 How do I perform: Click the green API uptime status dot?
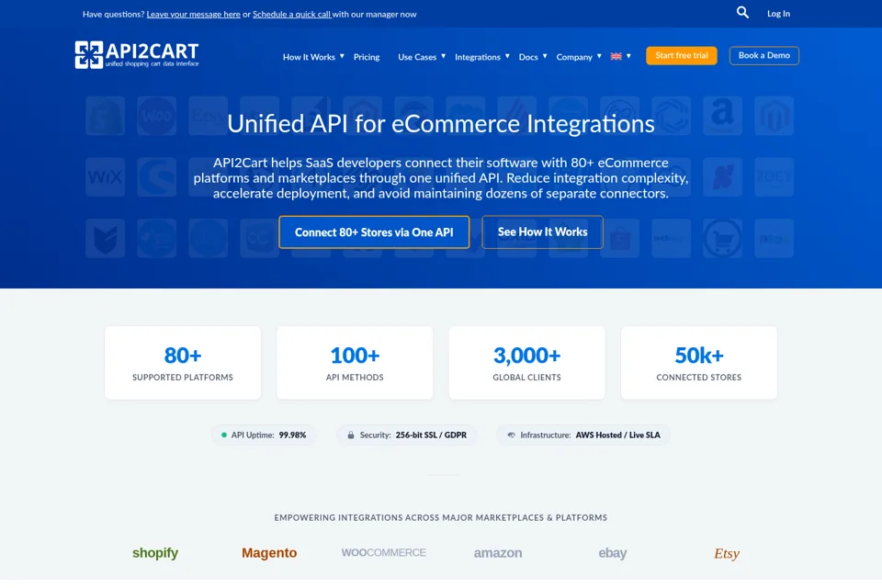pos(224,435)
